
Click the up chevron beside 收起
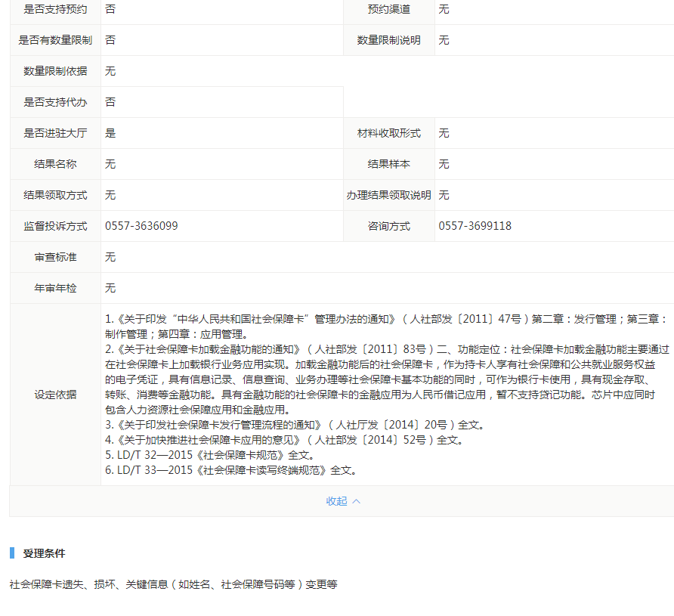tap(357, 501)
